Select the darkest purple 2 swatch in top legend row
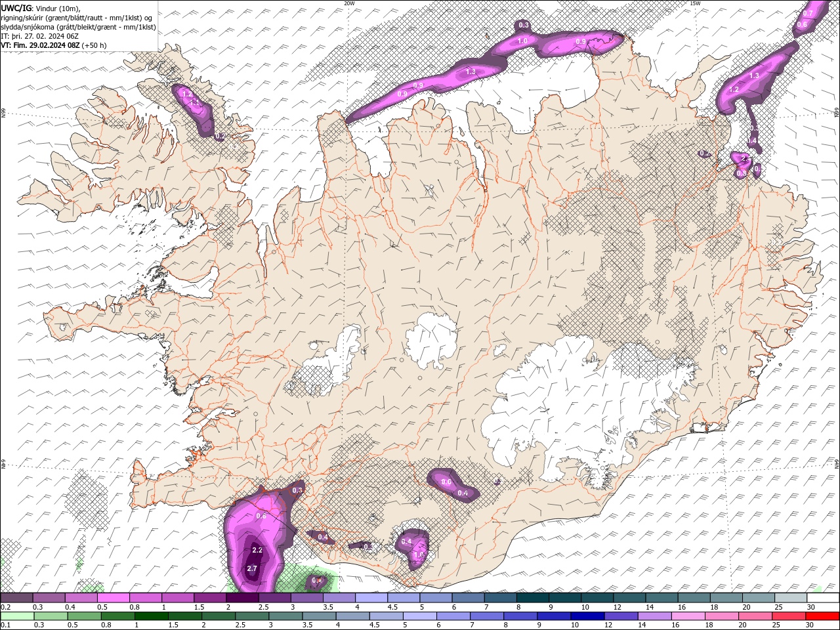Screen dimensions: 840x630 pos(243,598)
